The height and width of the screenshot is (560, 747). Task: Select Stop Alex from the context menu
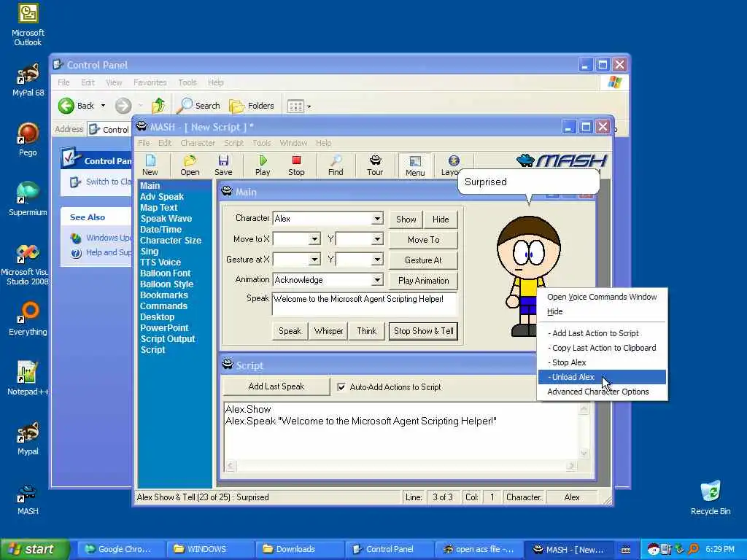[x=602, y=362]
